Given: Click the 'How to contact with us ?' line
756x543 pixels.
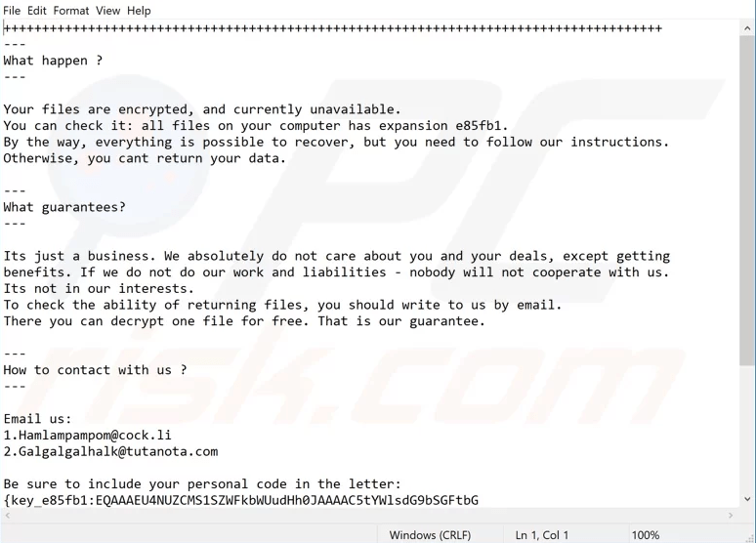Looking at the screenshot, I should (95, 370).
